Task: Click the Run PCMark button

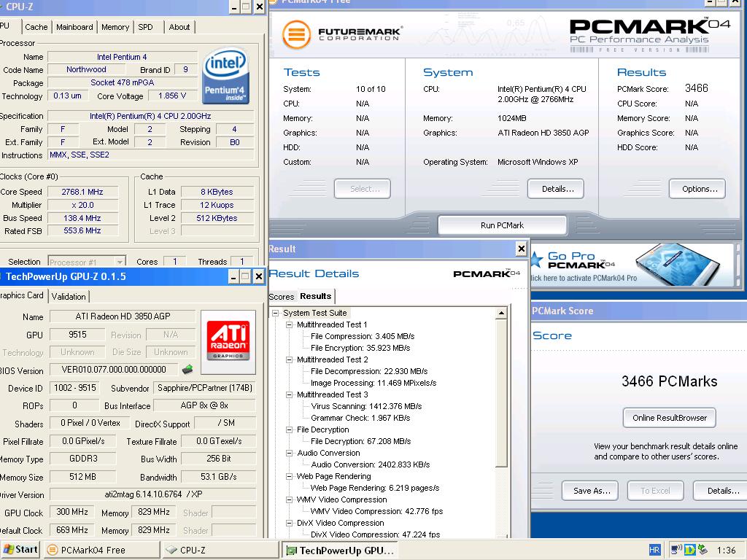Action: tap(502, 225)
